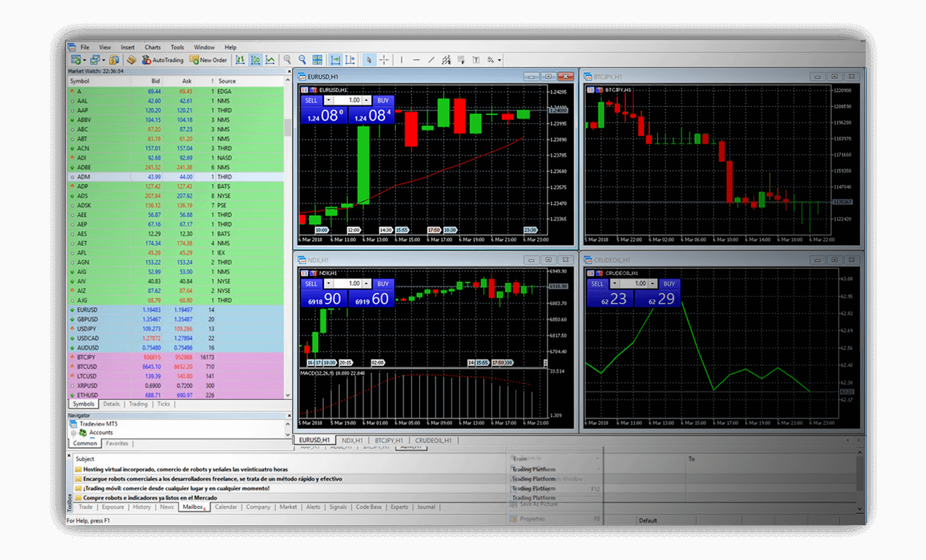Image resolution: width=926 pixels, height=560 pixels.
Task: Click the New Order toolbar button
Action: (x=209, y=60)
